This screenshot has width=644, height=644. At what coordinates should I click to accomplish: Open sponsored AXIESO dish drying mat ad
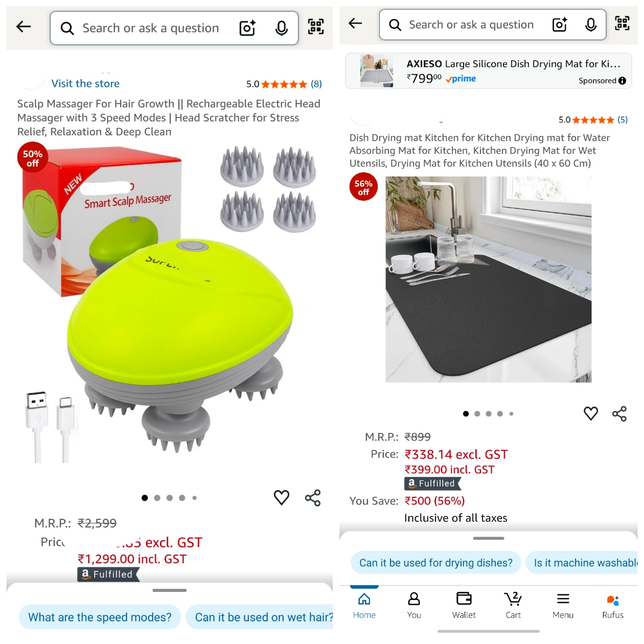(x=489, y=71)
